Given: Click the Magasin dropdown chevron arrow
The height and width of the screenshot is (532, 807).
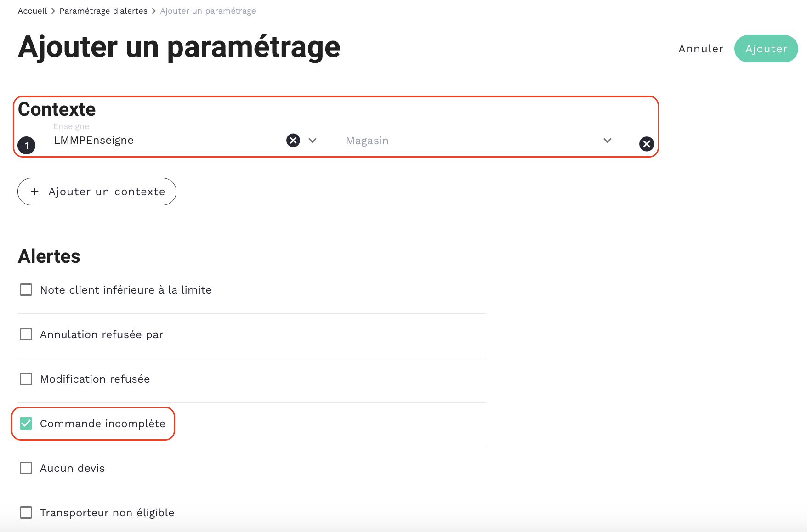Looking at the screenshot, I should (607, 141).
